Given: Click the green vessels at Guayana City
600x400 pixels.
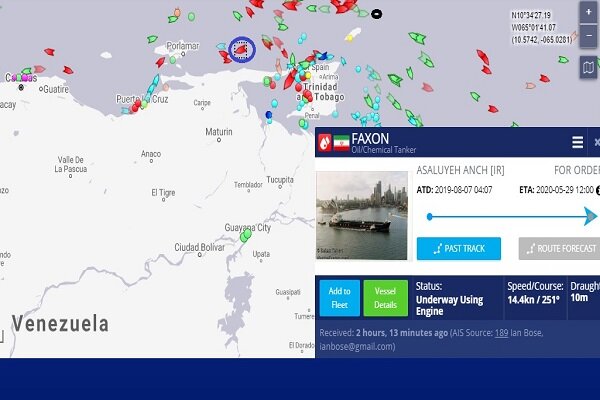Looking at the screenshot, I should tap(246, 234).
